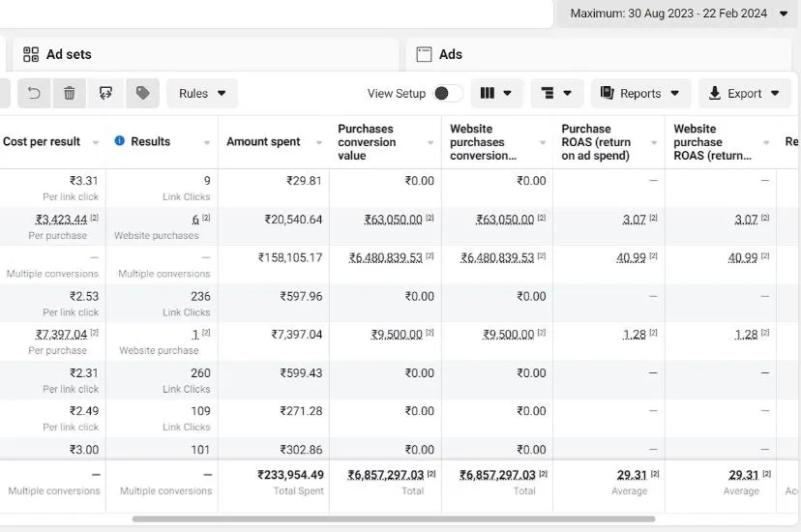Click the Ads tab window icon
The height and width of the screenshot is (532, 801).
point(424,54)
